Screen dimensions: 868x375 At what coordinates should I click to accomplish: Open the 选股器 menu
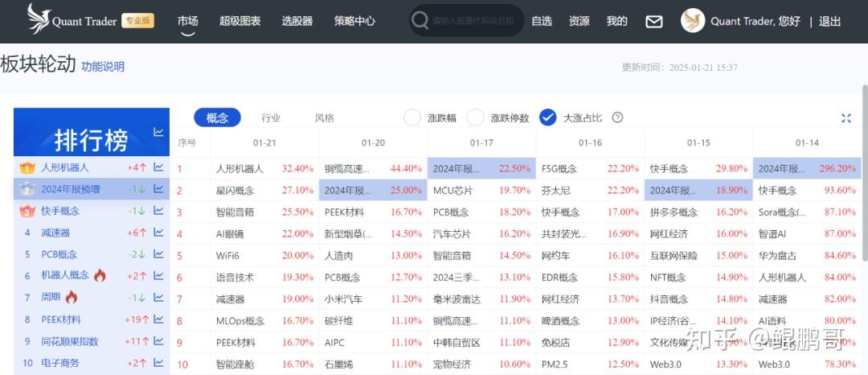click(x=297, y=21)
